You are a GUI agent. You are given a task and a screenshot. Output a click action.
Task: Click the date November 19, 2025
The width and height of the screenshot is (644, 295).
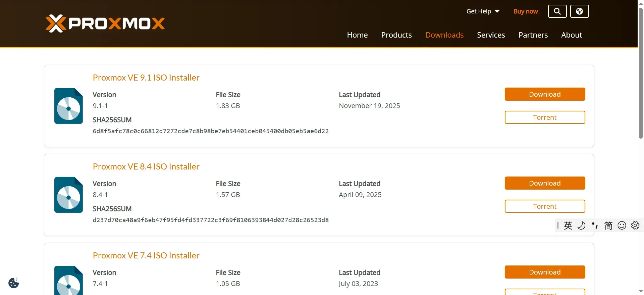pos(369,106)
